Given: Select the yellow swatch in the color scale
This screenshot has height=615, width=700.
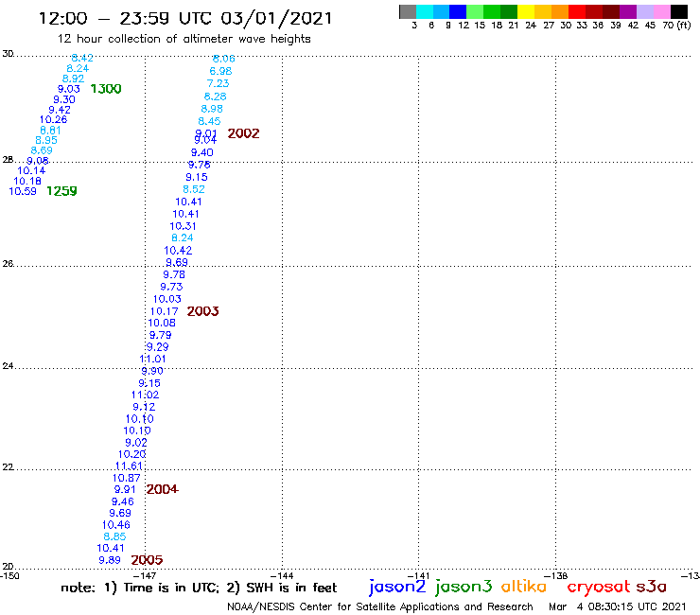Looking at the screenshot, I should [525, 11].
